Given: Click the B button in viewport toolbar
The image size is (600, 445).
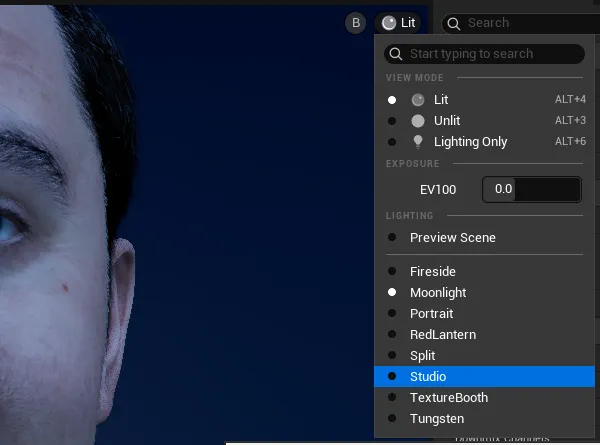Looking at the screenshot, I should coord(355,23).
